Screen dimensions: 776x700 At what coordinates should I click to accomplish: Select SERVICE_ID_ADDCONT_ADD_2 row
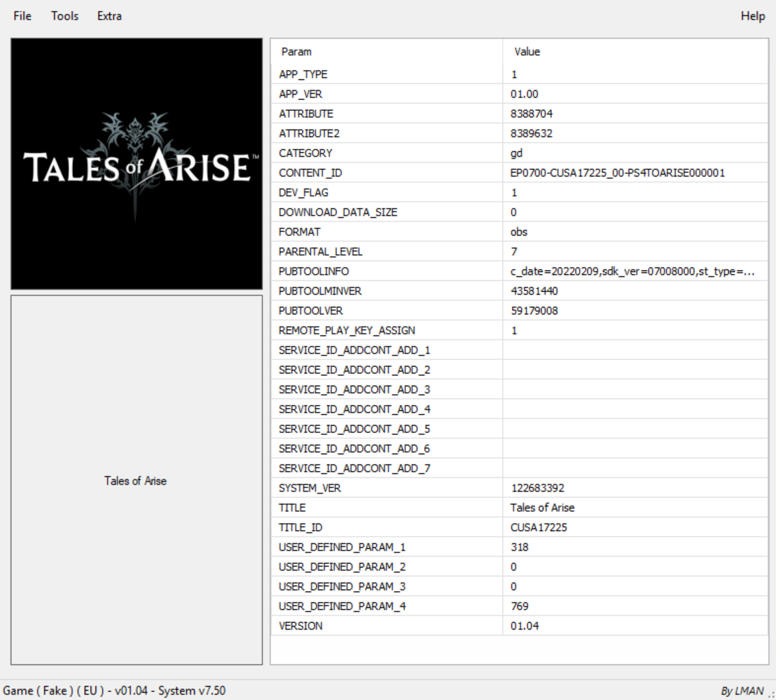coord(520,370)
